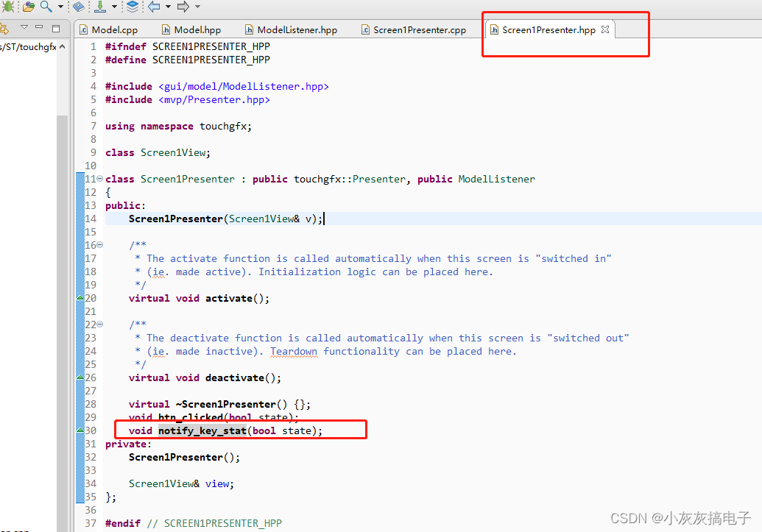This screenshot has height=532, width=762.
Task: Open a file using the folder toolbar icon
Action: click(27, 7)
